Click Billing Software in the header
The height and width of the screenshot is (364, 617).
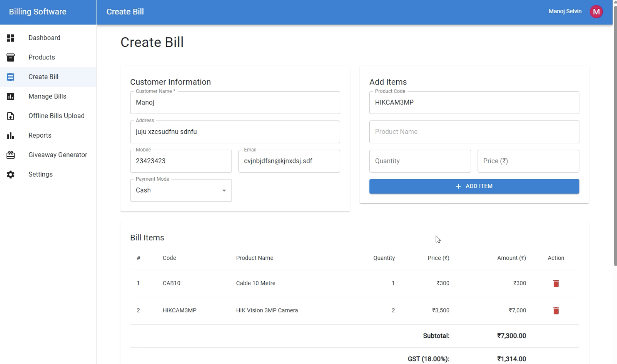click(x=37, y=12)
